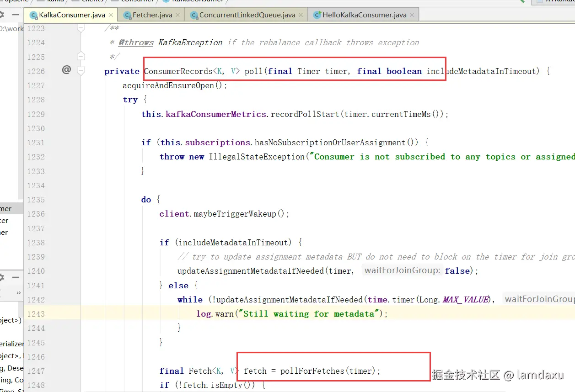575x392 pixels.
Task: Click line number 1247 in the gutter
Action: (36, 371)
